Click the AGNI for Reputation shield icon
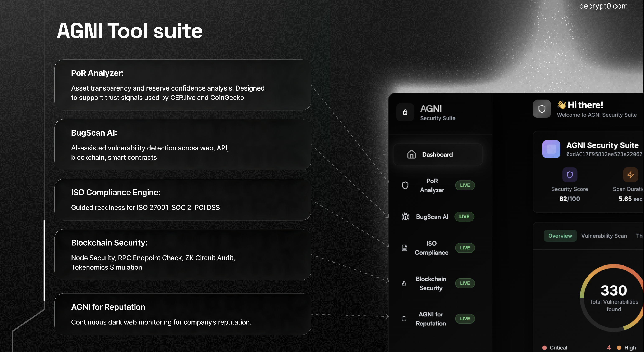The image size is (644, 352). 404,319
